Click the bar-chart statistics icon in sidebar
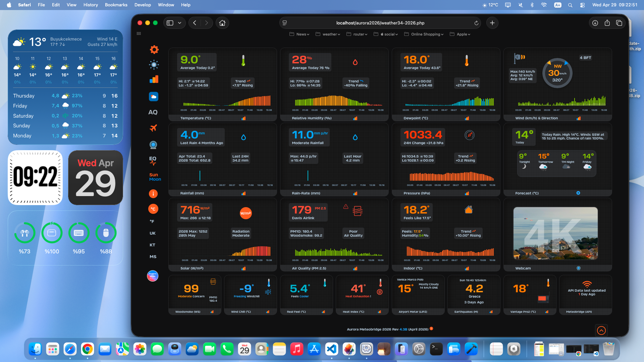The image size is (644, 362). (x=154, y=79)
